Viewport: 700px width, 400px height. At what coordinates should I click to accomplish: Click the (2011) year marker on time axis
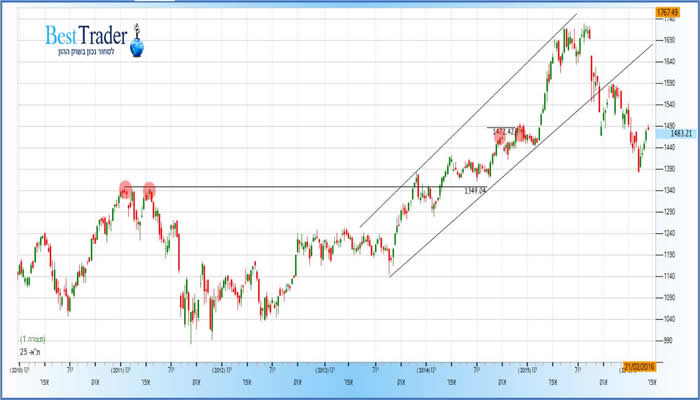pyautogui.click(x=121, y=369)
